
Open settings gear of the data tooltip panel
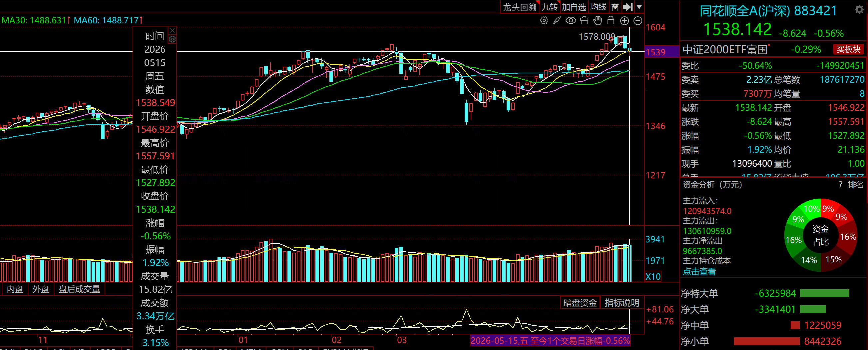[x=172, y=39]
